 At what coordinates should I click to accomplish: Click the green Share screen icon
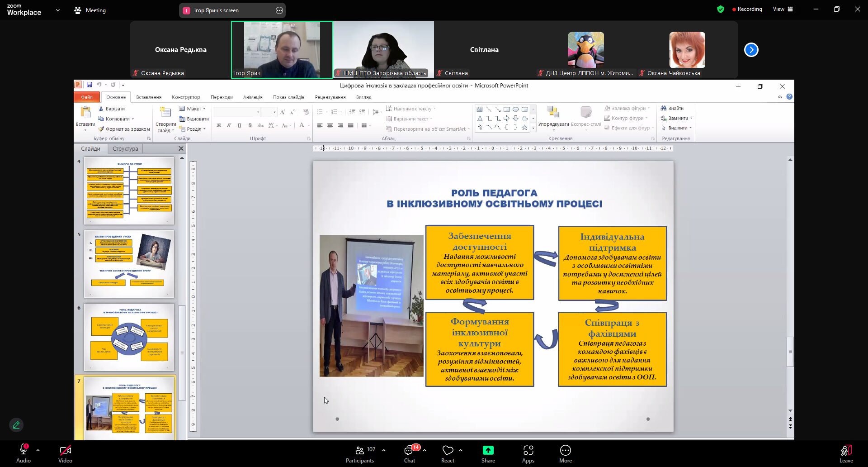(488, 450)
